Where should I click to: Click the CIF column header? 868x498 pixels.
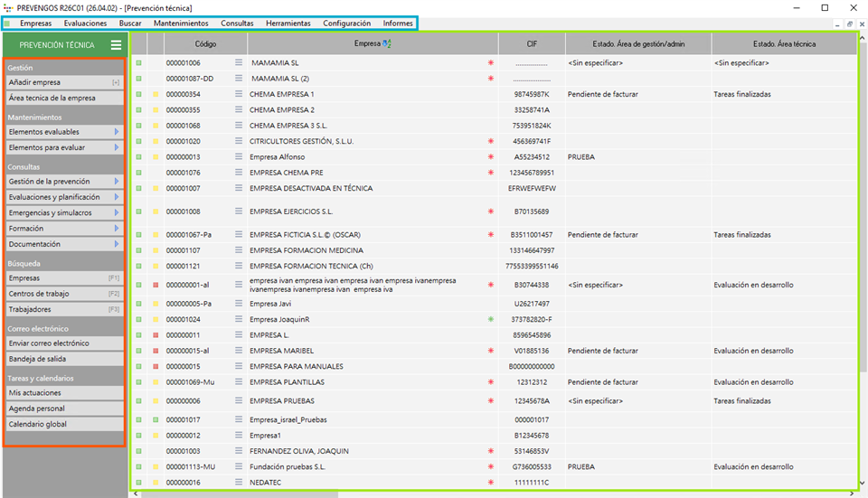(532, 43)
